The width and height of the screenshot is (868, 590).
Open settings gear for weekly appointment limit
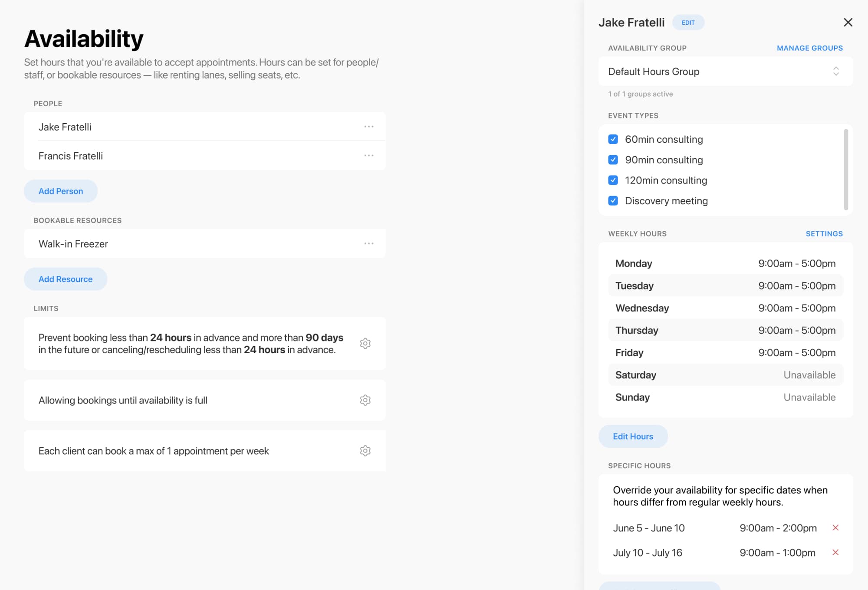click(x=365, y=451)
